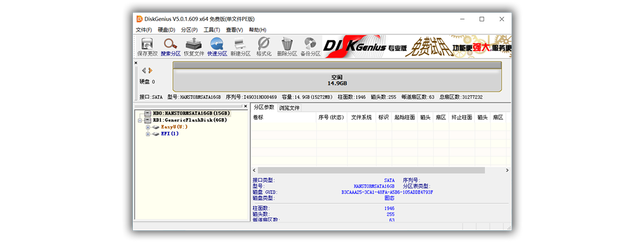Image resolution: width=644 pixels, height=242 pixels.
Task: Open the 分区(P) menu
Action: (190, 30)
